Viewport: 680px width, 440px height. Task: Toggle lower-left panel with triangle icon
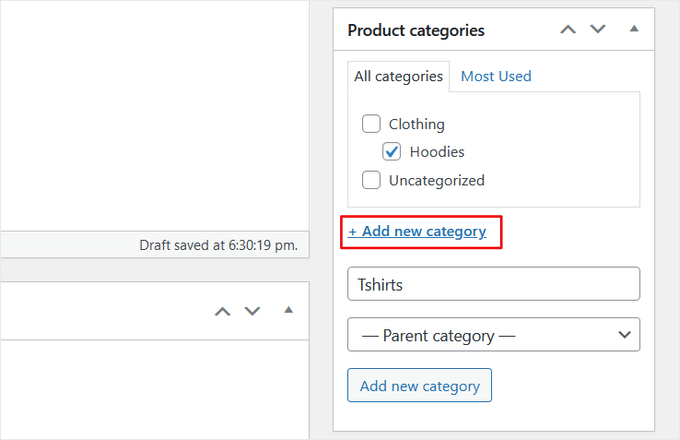click(288, 310)
